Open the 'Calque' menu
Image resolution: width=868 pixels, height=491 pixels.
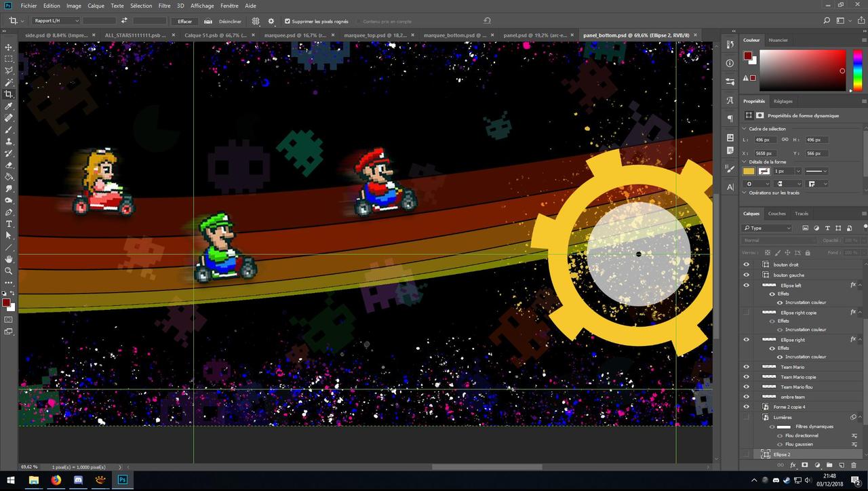(x=96, y=5)
